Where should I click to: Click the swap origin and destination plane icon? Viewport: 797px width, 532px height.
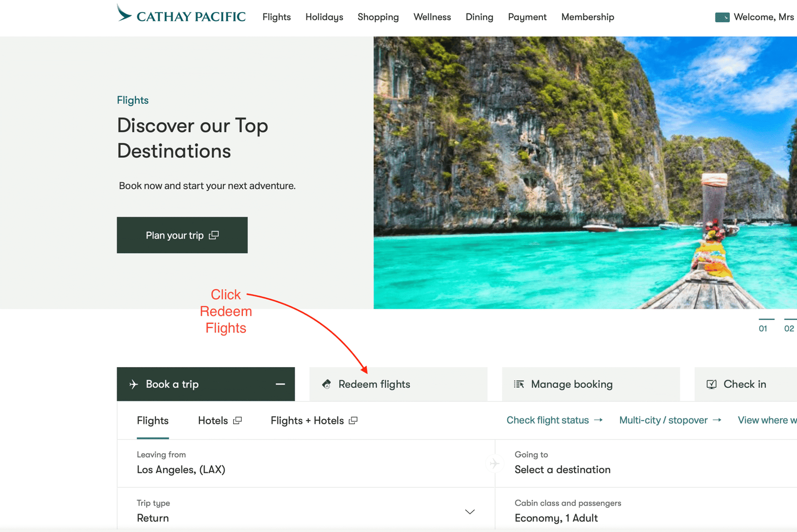click(x=494, y=463)
